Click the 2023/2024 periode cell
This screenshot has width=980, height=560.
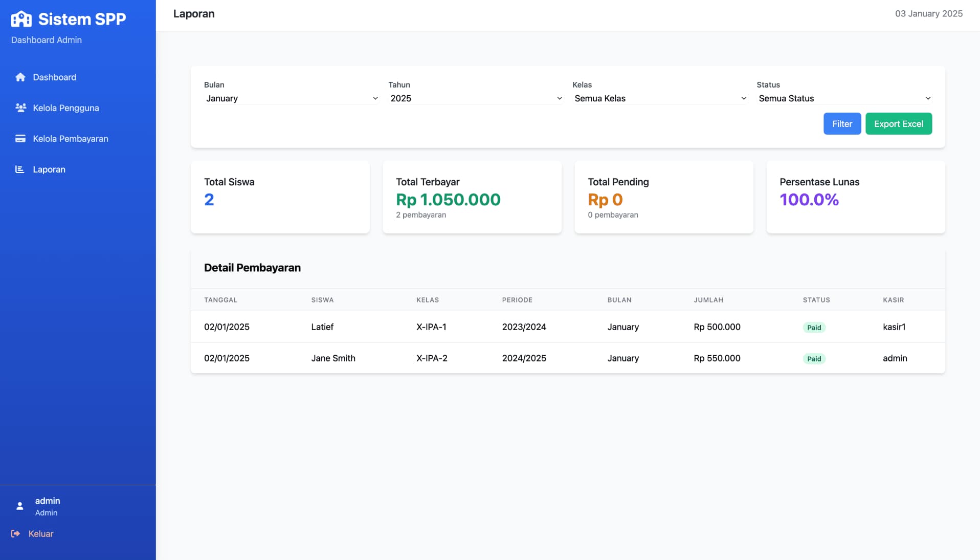tap(524, 327)
